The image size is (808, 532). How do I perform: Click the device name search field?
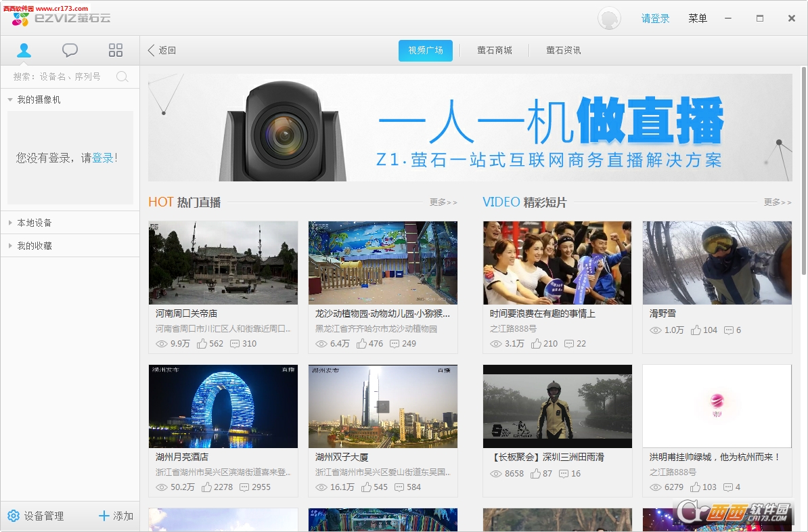(61, 76)
